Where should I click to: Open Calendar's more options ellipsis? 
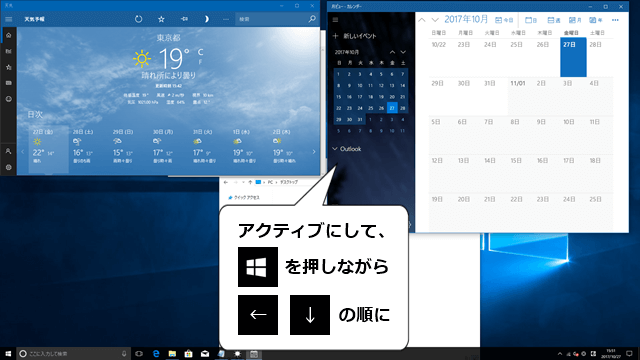615,20
